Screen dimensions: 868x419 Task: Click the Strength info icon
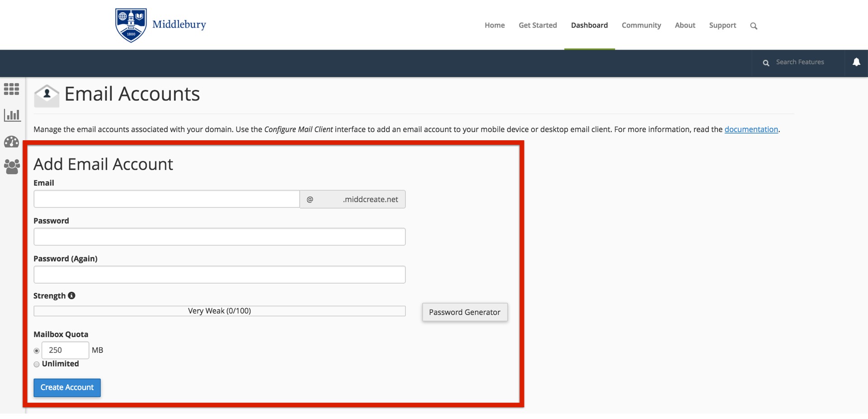tap(71, 295)
